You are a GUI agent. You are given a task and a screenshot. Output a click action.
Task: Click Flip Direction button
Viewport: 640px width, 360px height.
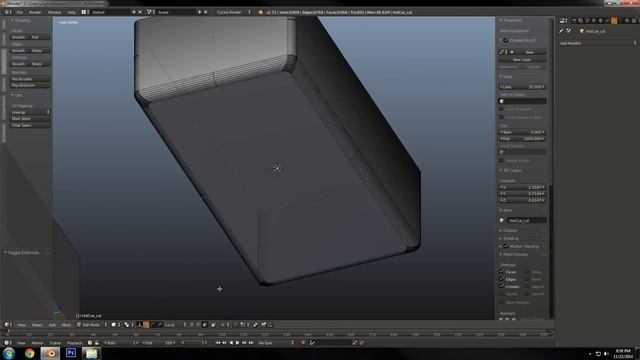pos(30,85)
